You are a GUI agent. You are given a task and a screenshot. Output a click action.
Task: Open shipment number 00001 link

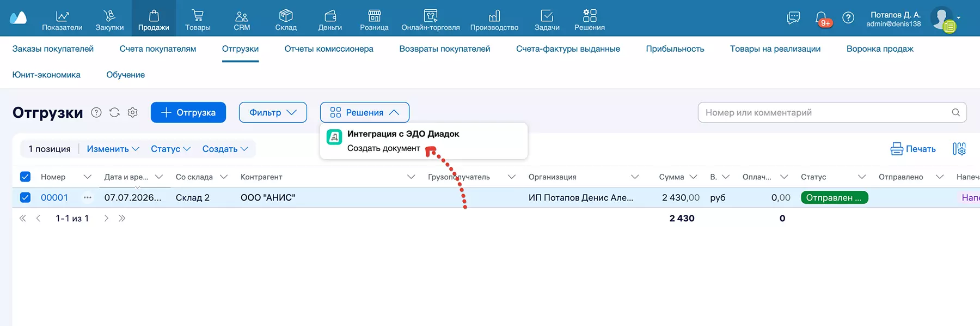coord(54,197)
